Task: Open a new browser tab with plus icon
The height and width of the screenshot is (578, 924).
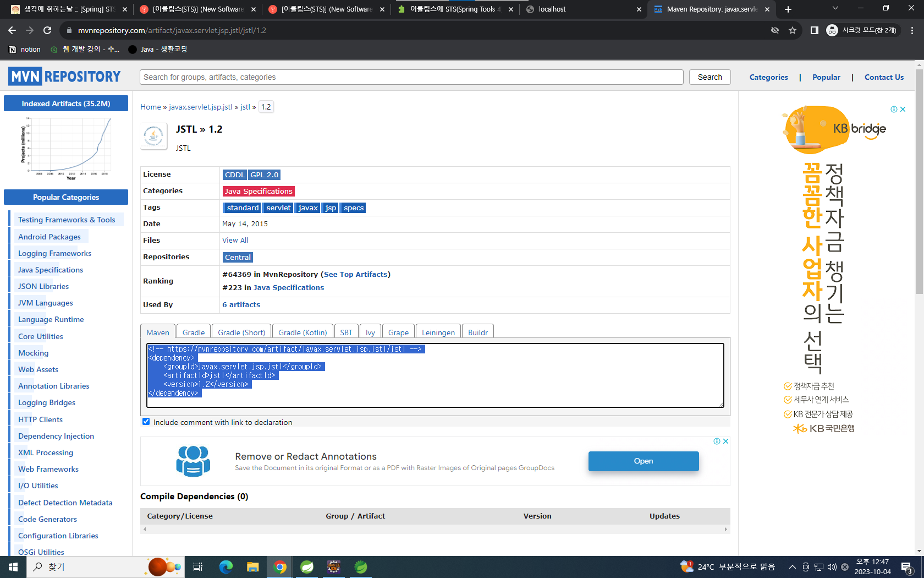Action: [x=788, y=9]
